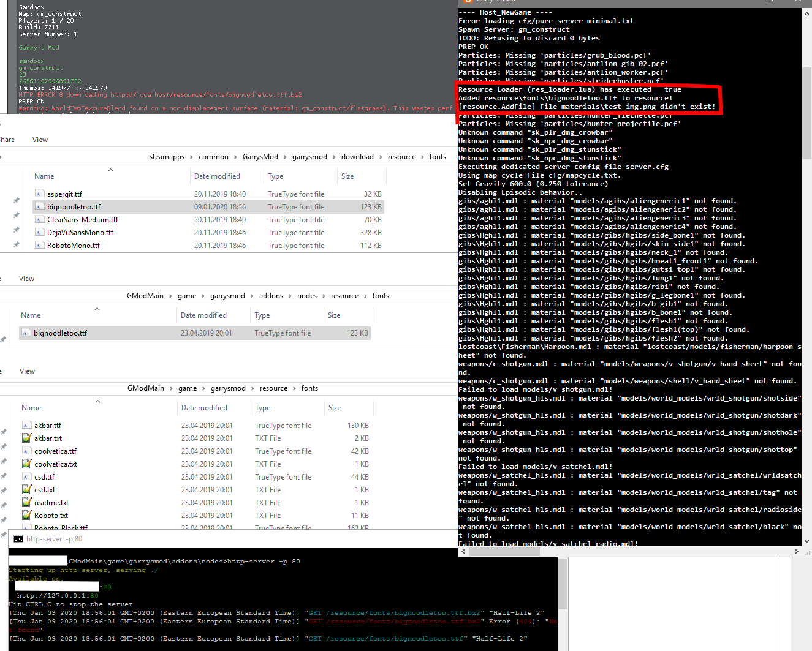This screenshot has height=651, width=812.
Task: Toggle the pin next to RobotoMono.ttf
Action: click(x=17, y=245)
